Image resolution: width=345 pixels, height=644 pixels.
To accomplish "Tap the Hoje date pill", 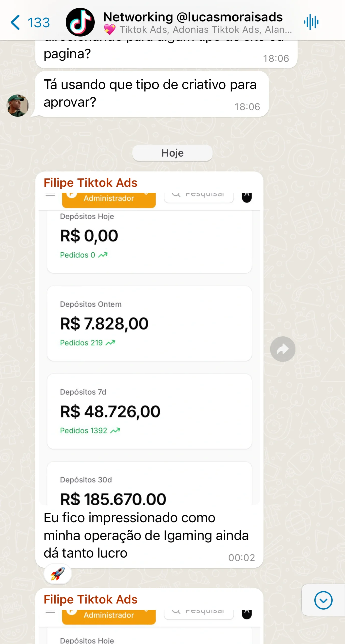I will pos(172,153).
